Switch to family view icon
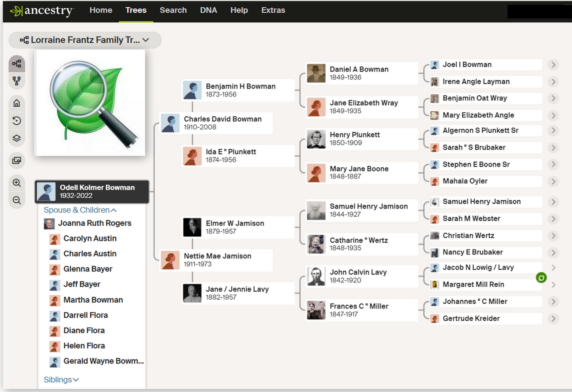This screenshot has height=392, width=572. point(17,81)
